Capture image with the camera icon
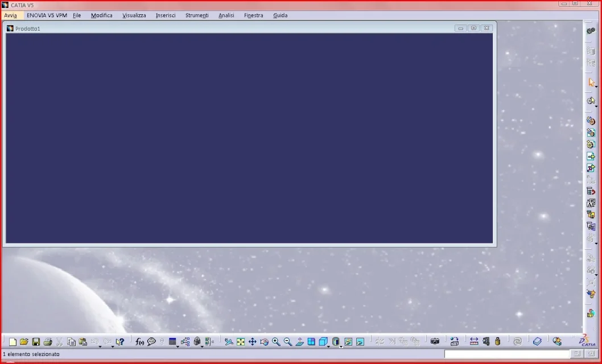 435,341
